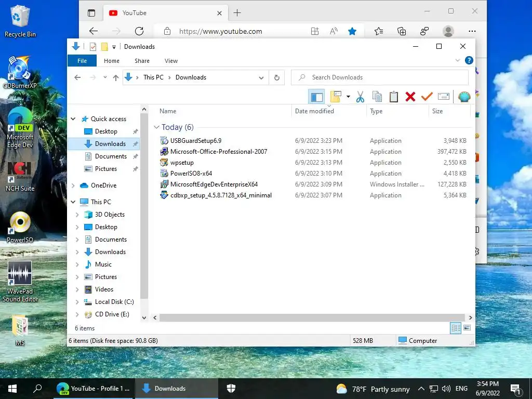Select Videos under This PC
Viewport: 532px width, 399px height.
104,289
